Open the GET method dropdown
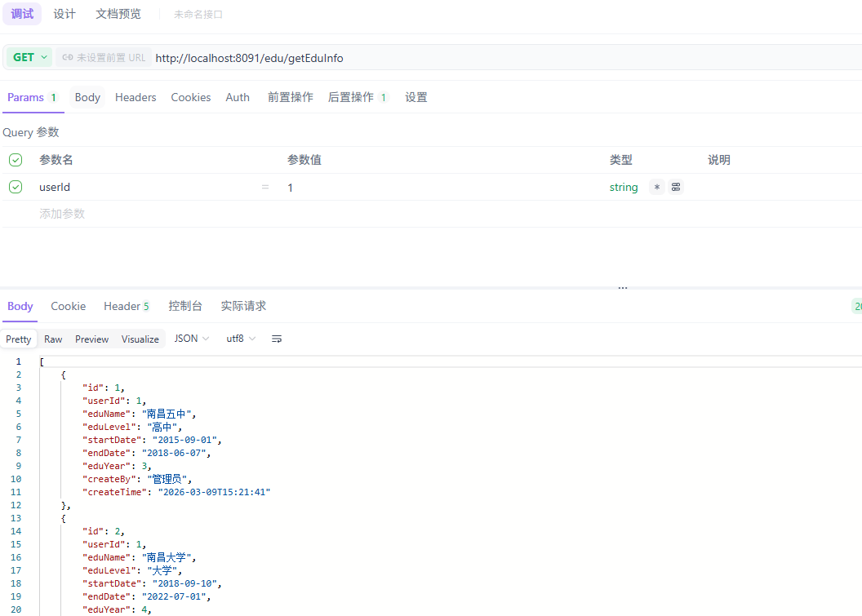Screen dimensions: 862x616 tap(29, 57)
